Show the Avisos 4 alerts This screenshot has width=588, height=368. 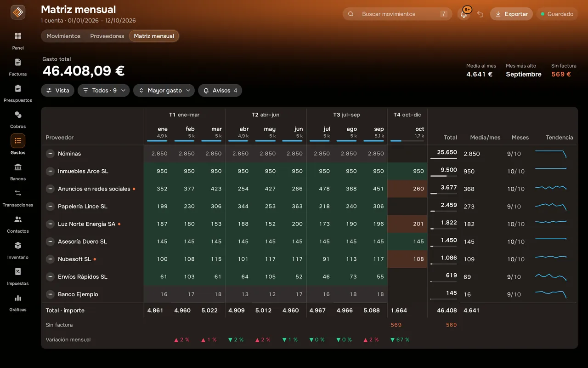pyautogui.click(x=220, y=91)
